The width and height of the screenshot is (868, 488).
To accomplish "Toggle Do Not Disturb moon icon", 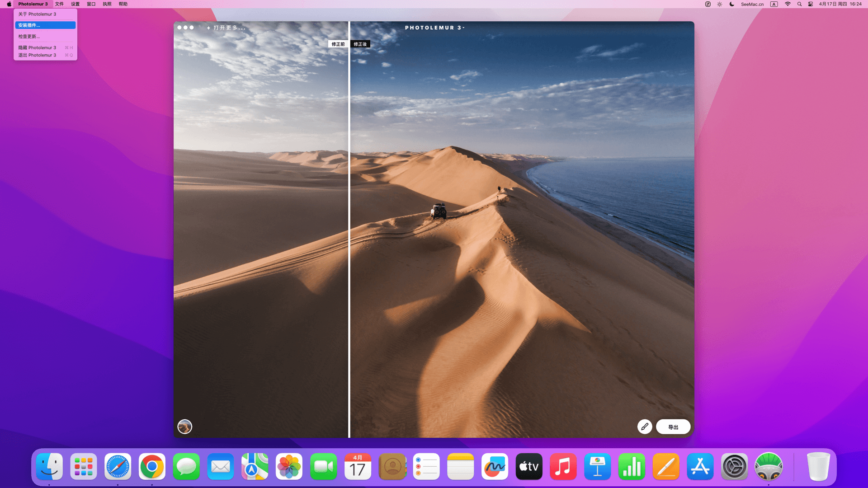I will [731, 4].
